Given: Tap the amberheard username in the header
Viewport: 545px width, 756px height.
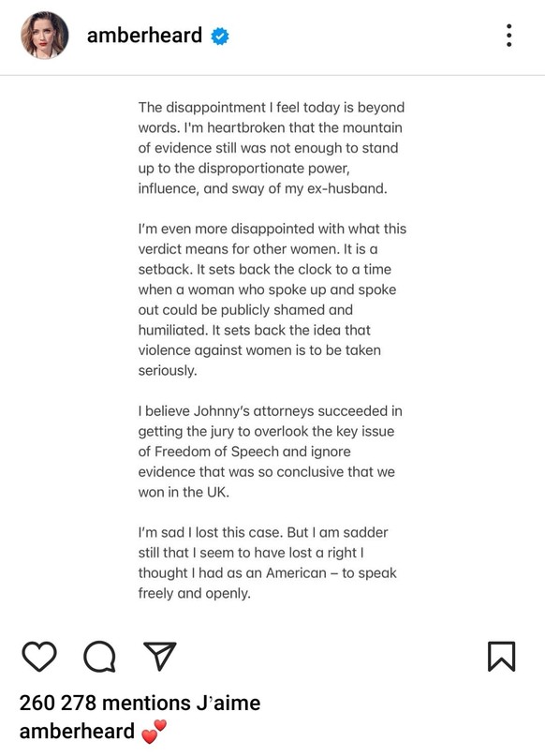Looking at the screenshot, I should pyautogui.click(x=144, y=36).
